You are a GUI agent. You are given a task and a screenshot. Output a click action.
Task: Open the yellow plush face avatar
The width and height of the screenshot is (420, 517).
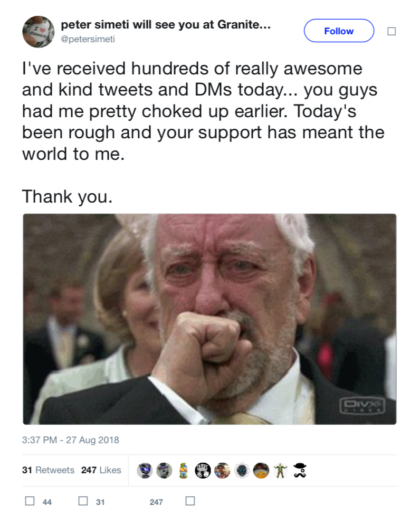point(261,471)
